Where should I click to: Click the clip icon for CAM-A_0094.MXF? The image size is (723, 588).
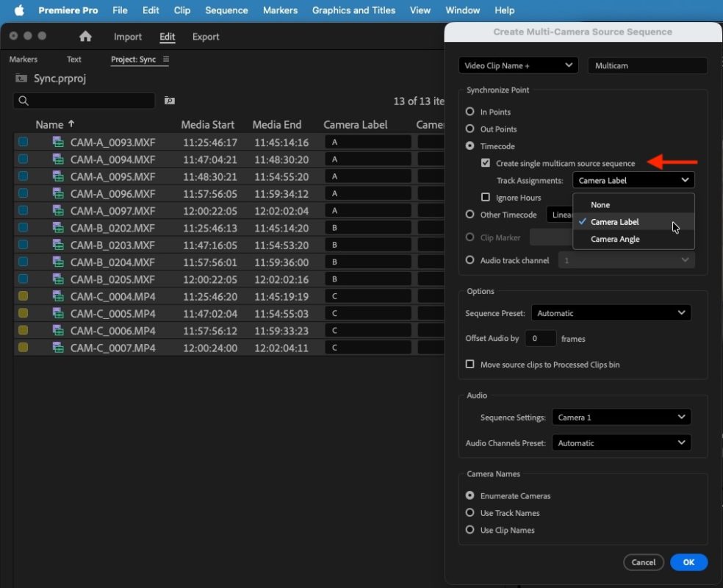[x=58, y=159]
